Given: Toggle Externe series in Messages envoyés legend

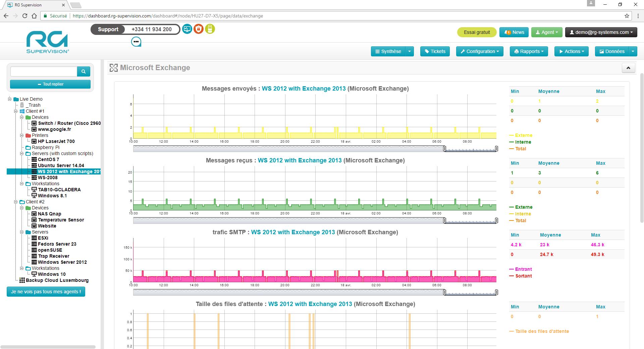Looking at the screenshot, I should point(521,135).
